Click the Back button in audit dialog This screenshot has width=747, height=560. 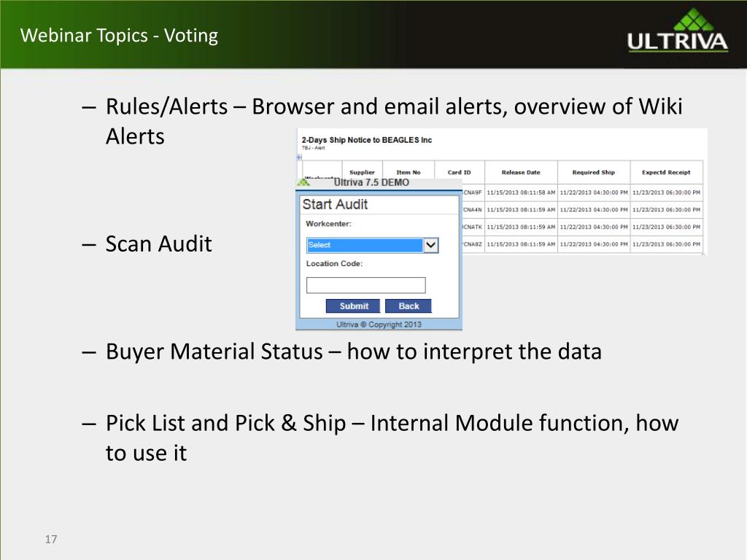click(409, 306)
